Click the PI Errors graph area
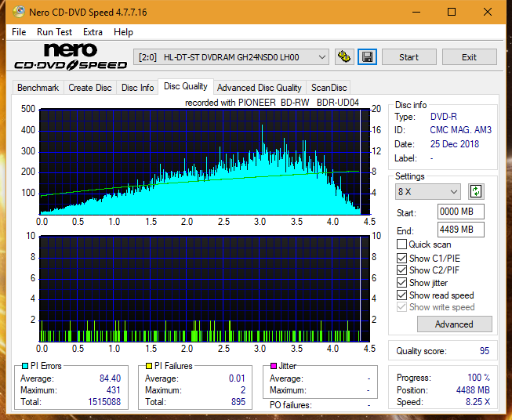 [x=205, y=162]
